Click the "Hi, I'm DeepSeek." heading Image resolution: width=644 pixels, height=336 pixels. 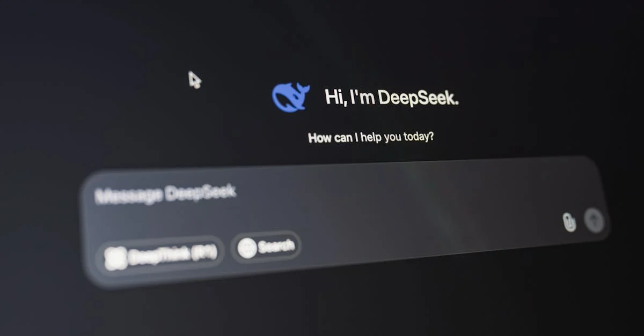tap(391, 98)
